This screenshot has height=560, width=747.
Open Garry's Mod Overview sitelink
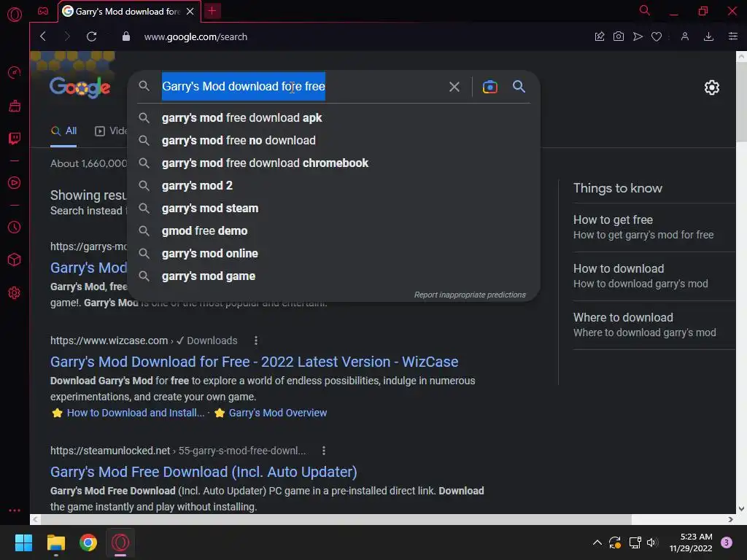point(278,413)
